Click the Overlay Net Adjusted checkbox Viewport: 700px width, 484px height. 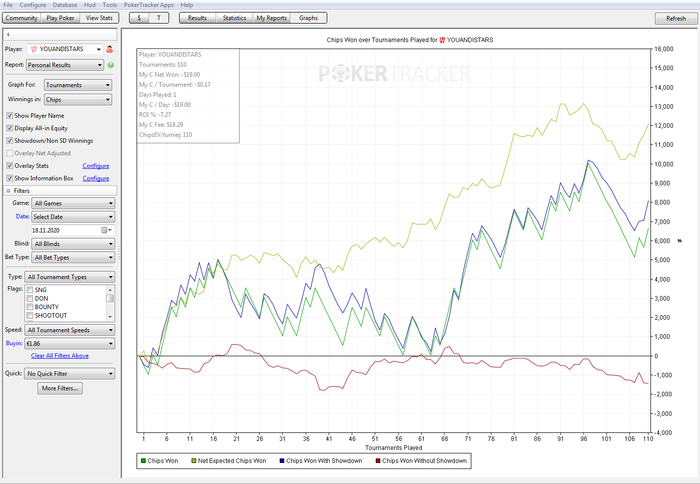click(9, 153)
